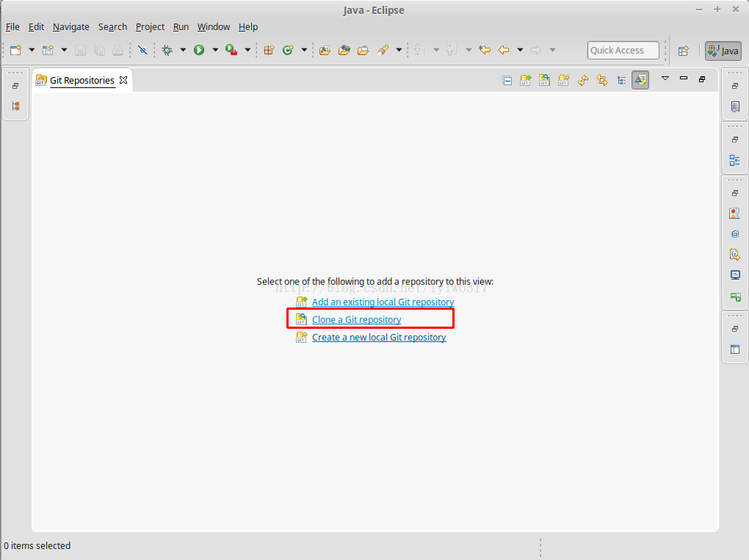Viewport: 749px width, 560px height.
Task: Open the Javadoc @ view icon
Action: 735,234
